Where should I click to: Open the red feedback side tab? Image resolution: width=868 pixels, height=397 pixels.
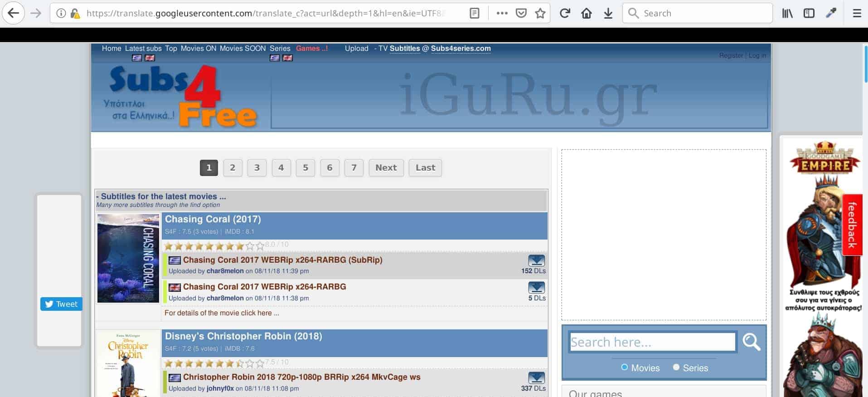[852, 225]
